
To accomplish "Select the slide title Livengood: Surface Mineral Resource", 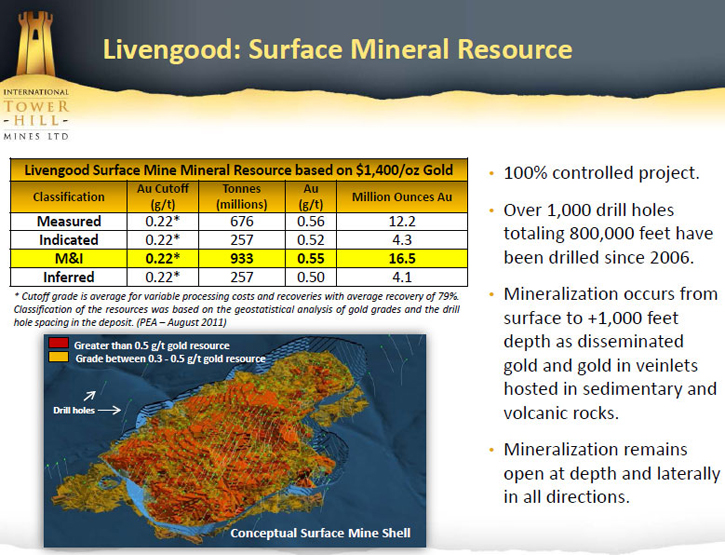I will click(338, 49).
